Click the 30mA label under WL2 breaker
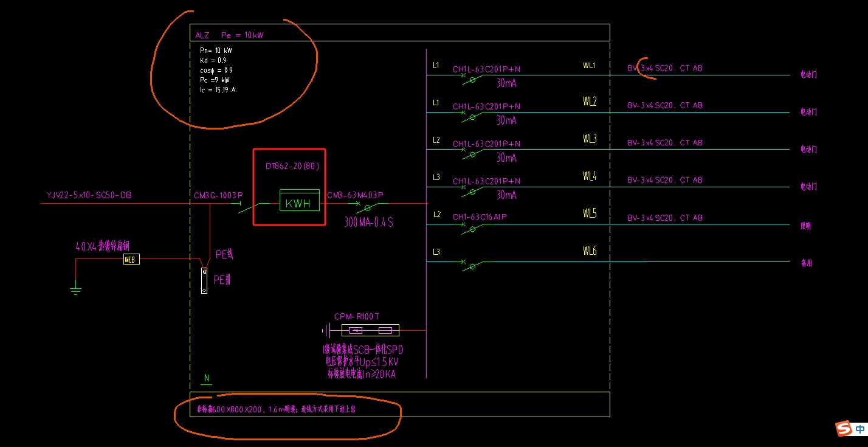Viewport: 868px width, 447px height. point(506,120)
